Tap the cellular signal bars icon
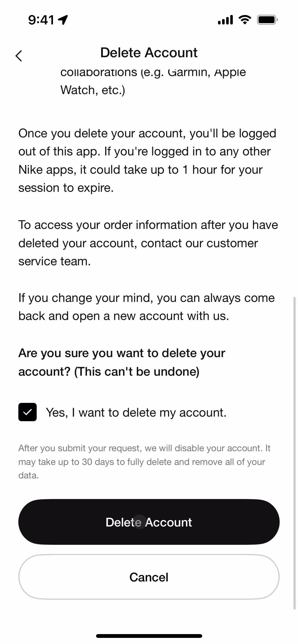298x644 pixels. coord(225,20)
